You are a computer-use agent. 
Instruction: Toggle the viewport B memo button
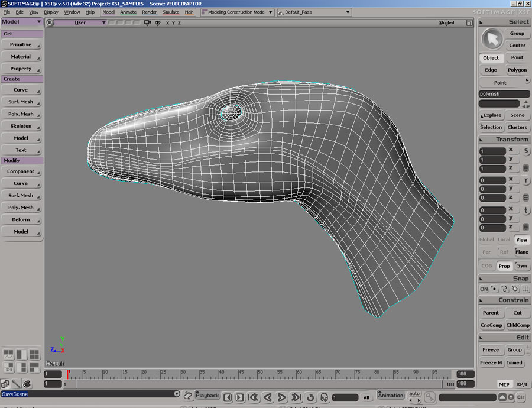click(50, 22)
